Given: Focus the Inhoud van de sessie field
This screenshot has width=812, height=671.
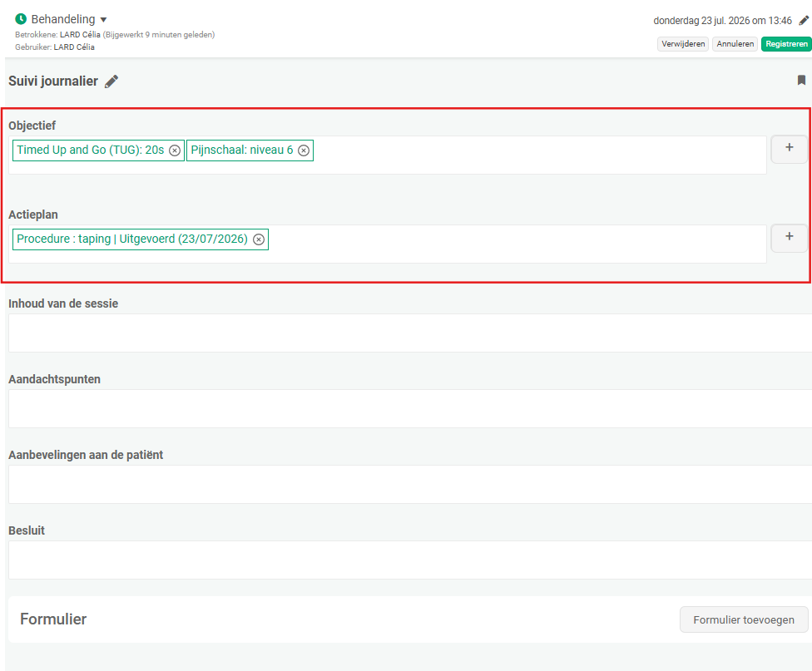Looking at the screenshot, I should (x=410, y=333).
